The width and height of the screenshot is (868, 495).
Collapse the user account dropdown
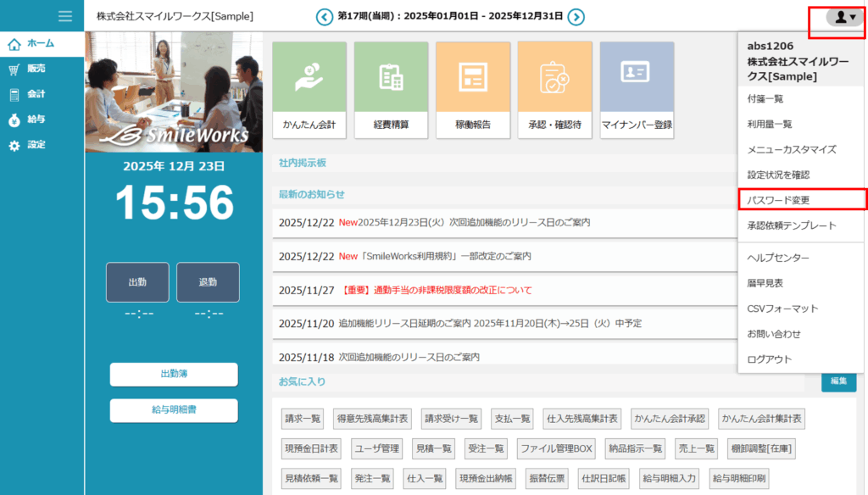(x=841, y=17)
